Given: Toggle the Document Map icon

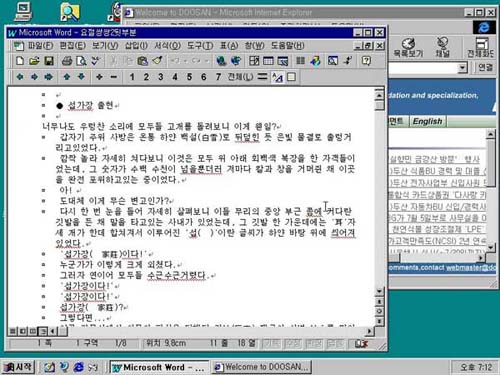Looking at the screenshot, I should pos(333,61).
